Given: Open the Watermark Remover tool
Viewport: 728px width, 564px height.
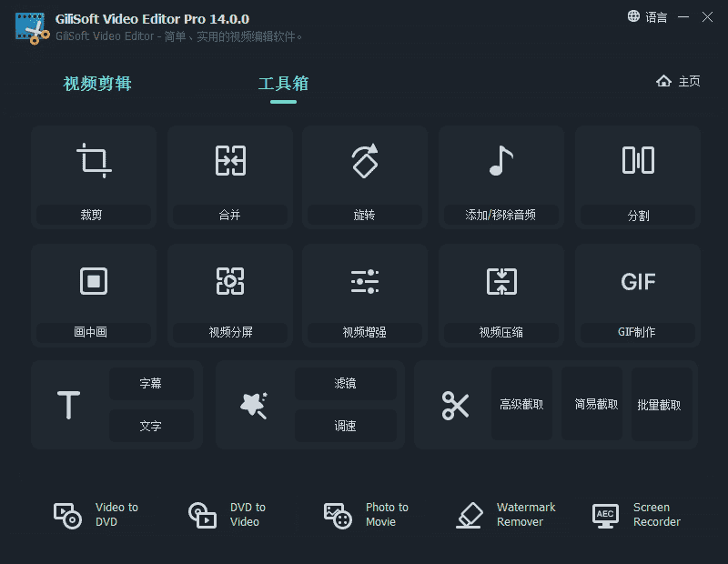Looking at the screenshot, I should (506, 515).
